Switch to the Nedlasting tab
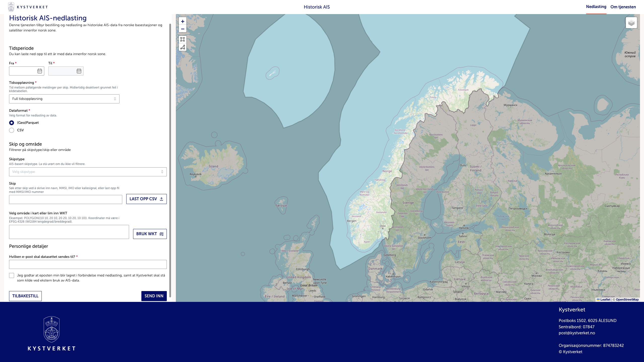The width and height of the screenshot is (644, 362). 596,7
